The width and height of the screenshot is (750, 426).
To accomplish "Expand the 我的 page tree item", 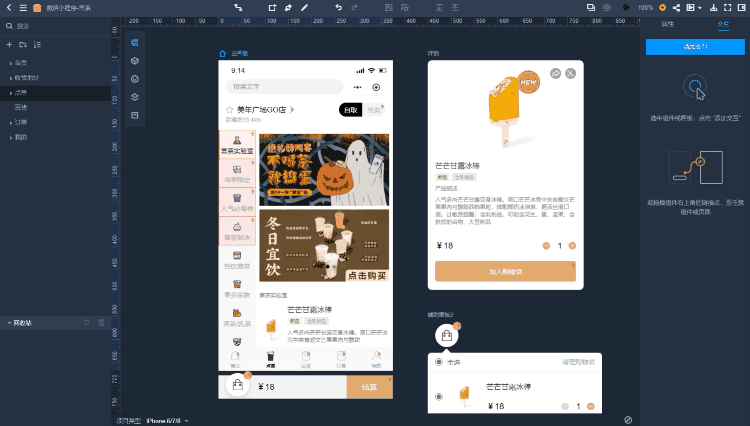I will (11, 138).
